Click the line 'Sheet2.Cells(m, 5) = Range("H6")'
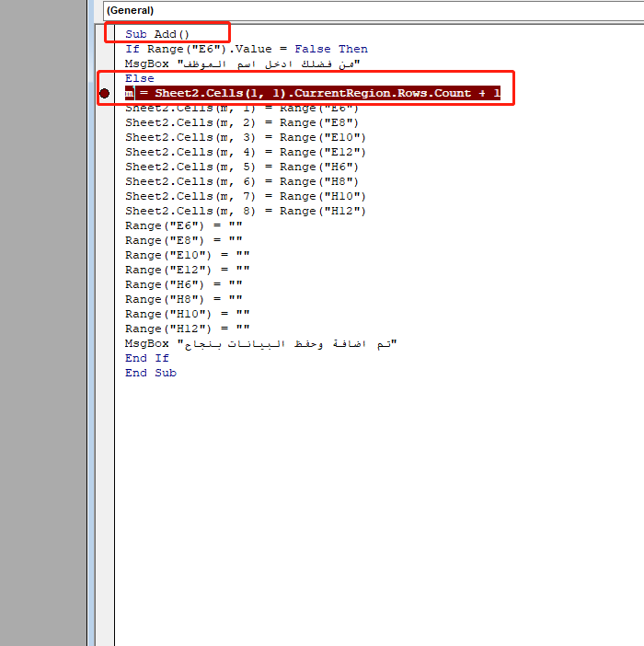 pyautogui.click(x=242, y=167)
